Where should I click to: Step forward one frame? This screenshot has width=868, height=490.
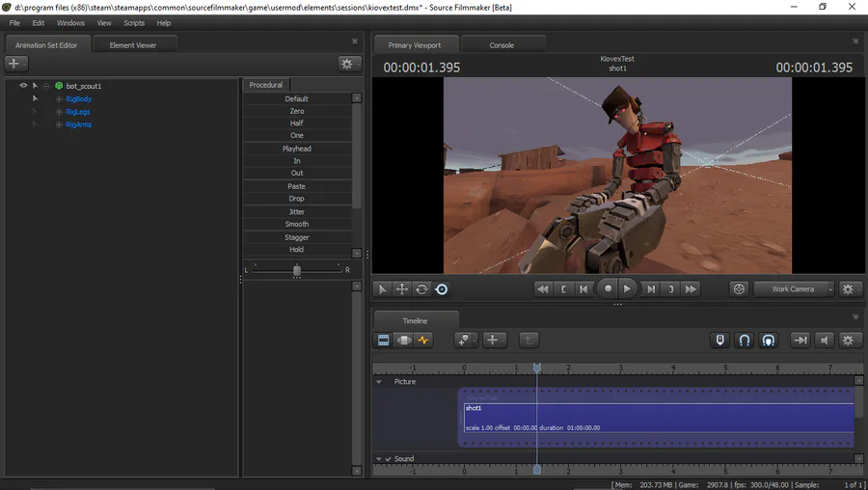pyautogui.click(x=651, y=289)
